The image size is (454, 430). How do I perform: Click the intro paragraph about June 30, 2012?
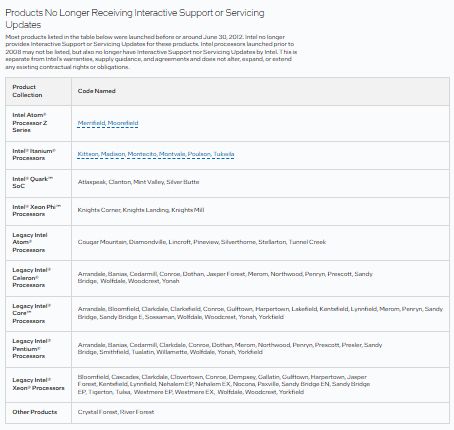click(x=151, y=52)
